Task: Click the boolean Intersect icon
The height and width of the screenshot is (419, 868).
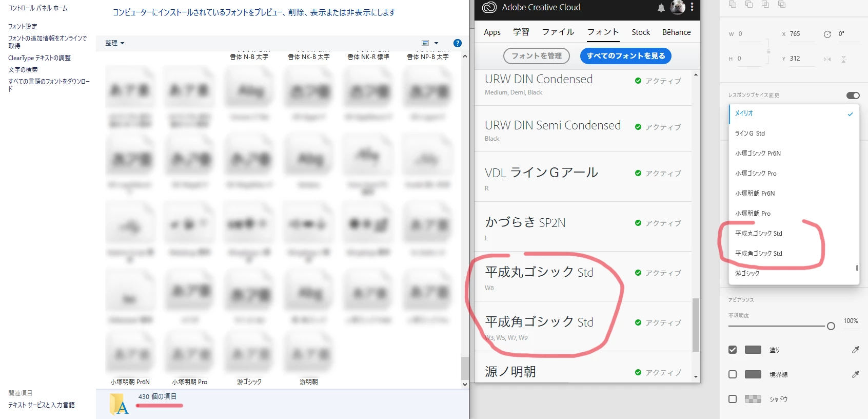Action: coord(765,4)
